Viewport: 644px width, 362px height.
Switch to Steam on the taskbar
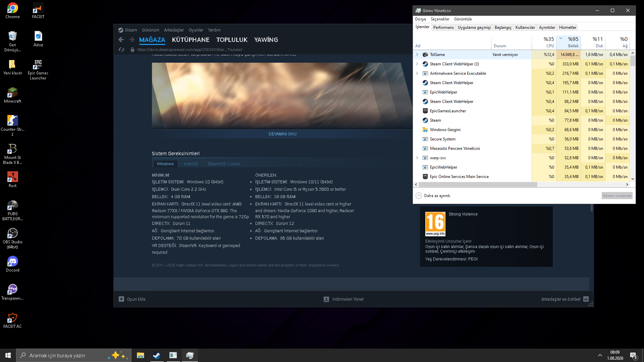[157, 355]
